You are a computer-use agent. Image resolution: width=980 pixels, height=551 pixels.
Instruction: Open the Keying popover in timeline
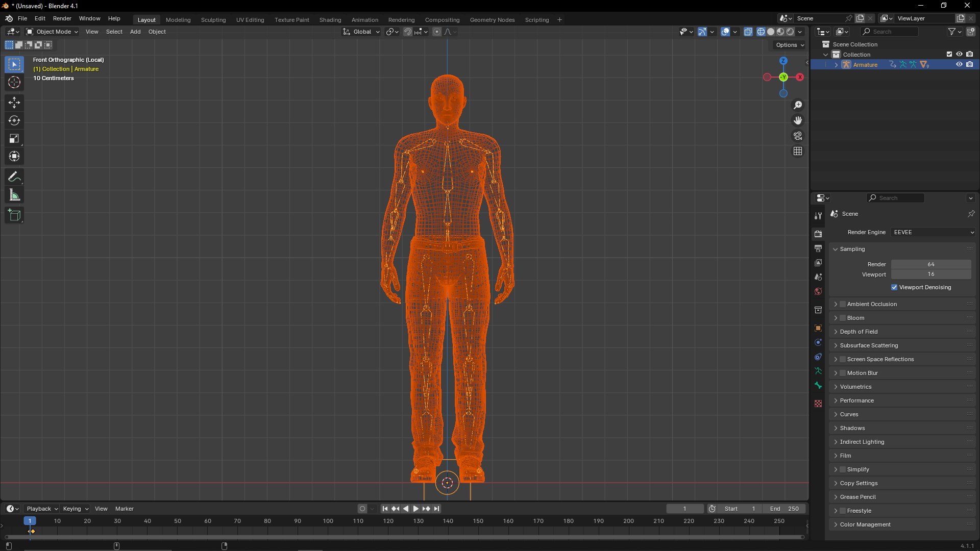tap(76, 509)
